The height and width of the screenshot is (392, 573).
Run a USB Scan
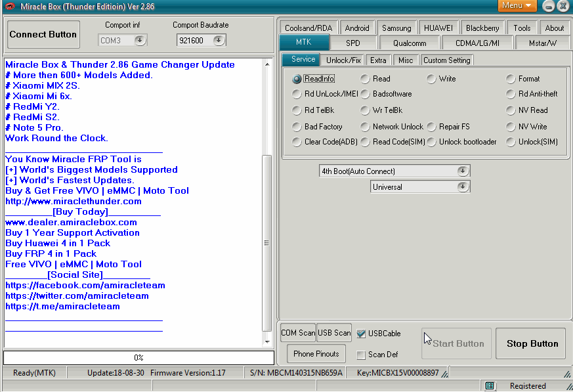(x=333, y=332)
